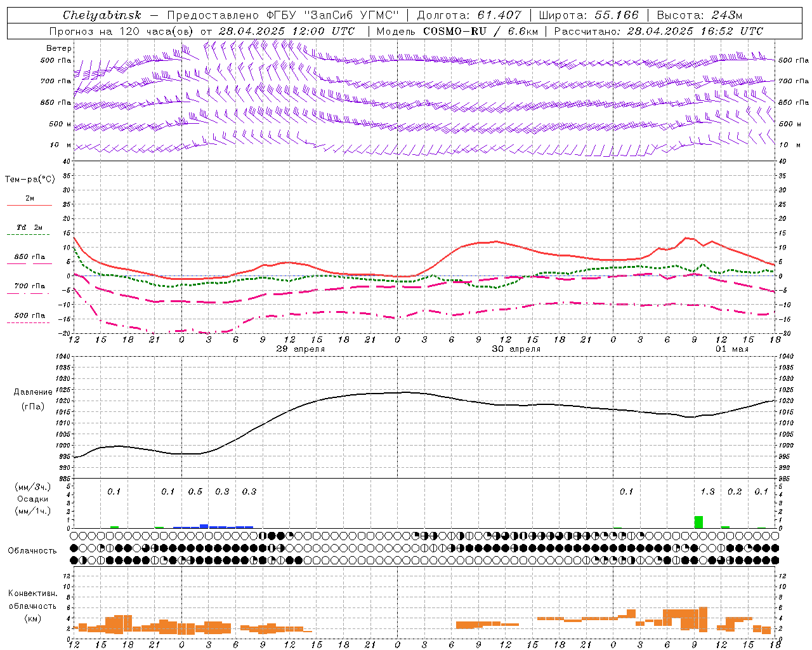This screenshot has width=812, height=650.
Task: Click the 700 гПа temperature legend label
Action: click(x=30, y=286)
